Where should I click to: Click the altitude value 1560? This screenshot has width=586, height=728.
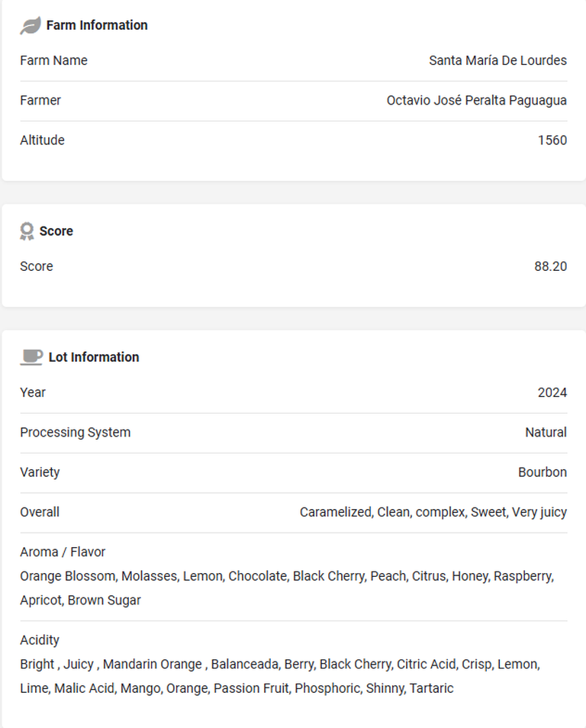552,140
